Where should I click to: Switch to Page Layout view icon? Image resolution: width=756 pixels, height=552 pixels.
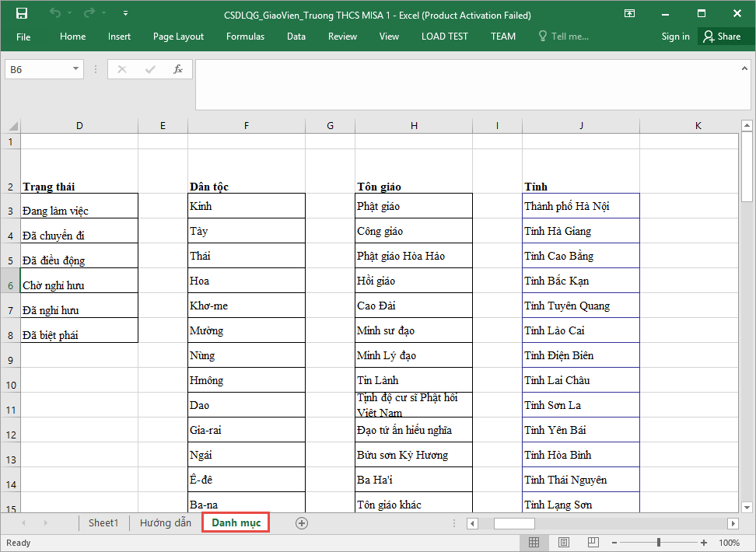[x=564, y=542]
